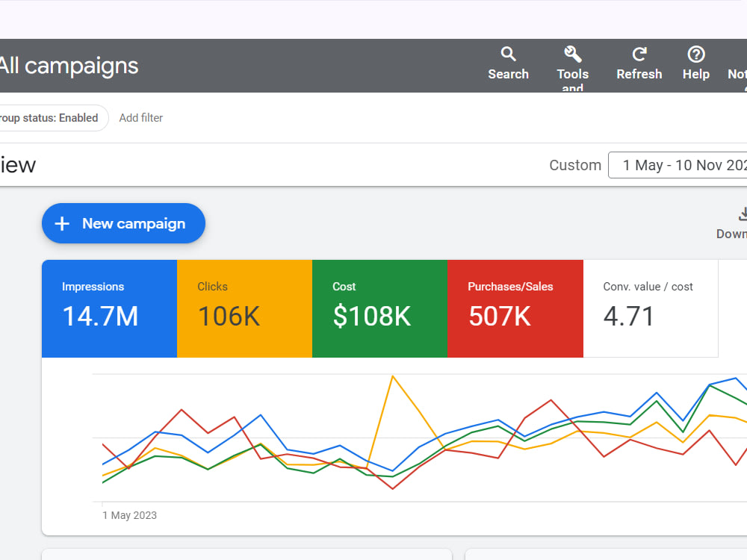
Task: Click Add filter
Action: click(141, 118)
